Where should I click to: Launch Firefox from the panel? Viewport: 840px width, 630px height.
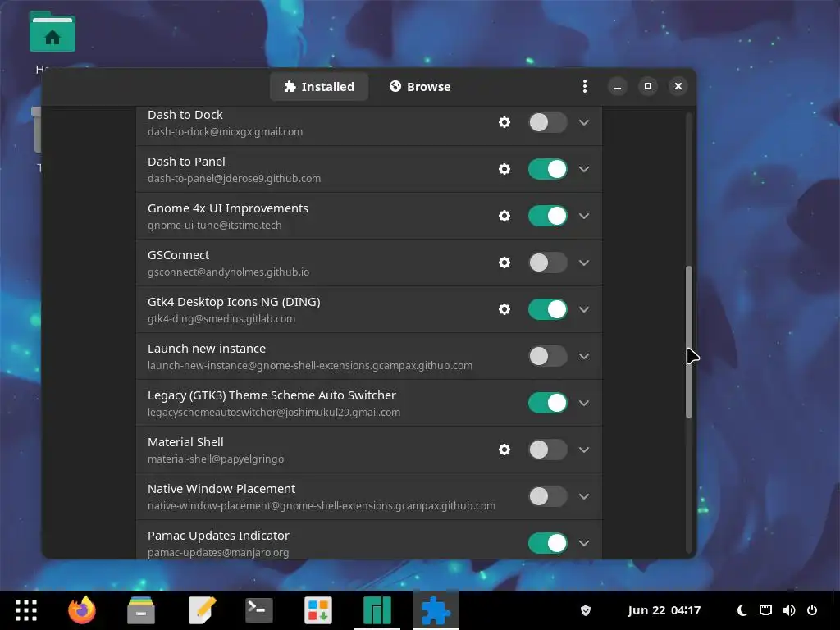point(82,610)
